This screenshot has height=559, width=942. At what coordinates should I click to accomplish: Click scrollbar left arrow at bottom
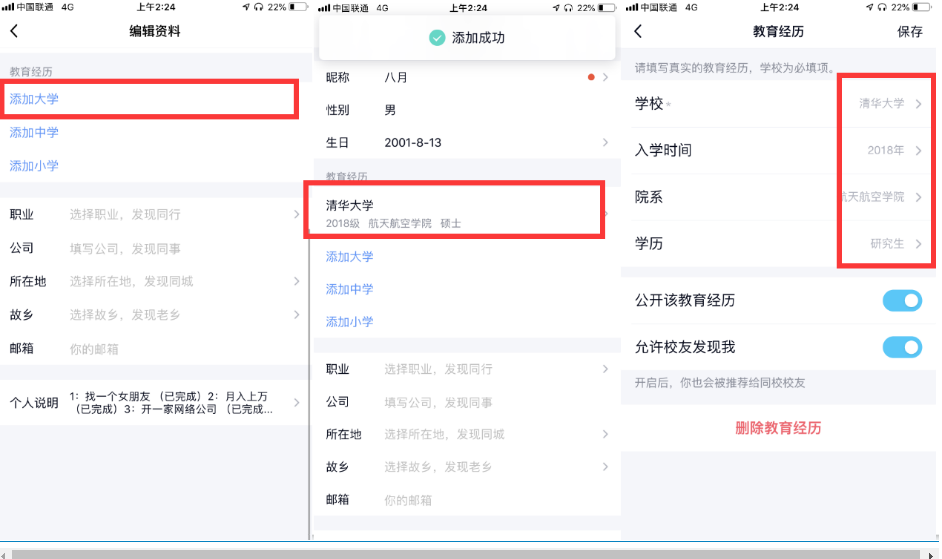pyautogui.click(x=4, y=555)
